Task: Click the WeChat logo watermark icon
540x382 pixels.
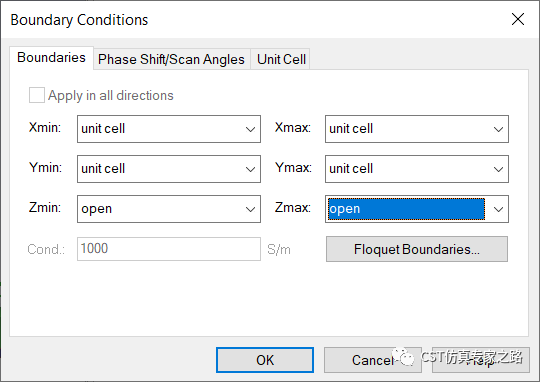Action: point(403,357)
